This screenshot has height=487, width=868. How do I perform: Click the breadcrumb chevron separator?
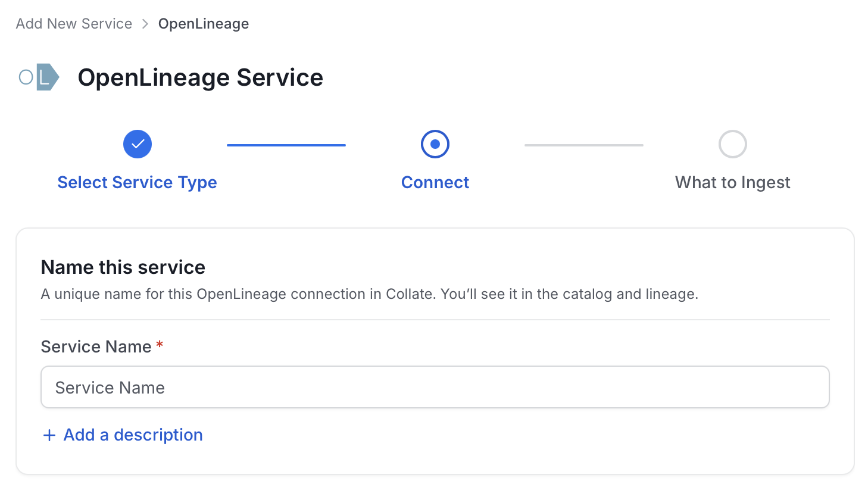145,24
